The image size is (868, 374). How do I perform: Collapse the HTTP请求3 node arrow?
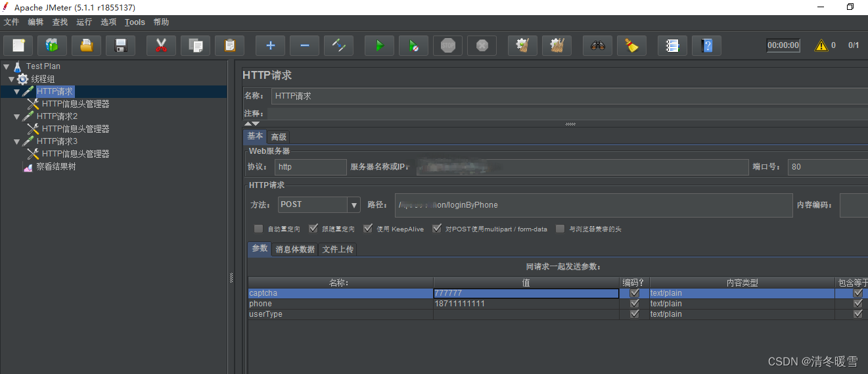tap(16, 141)
